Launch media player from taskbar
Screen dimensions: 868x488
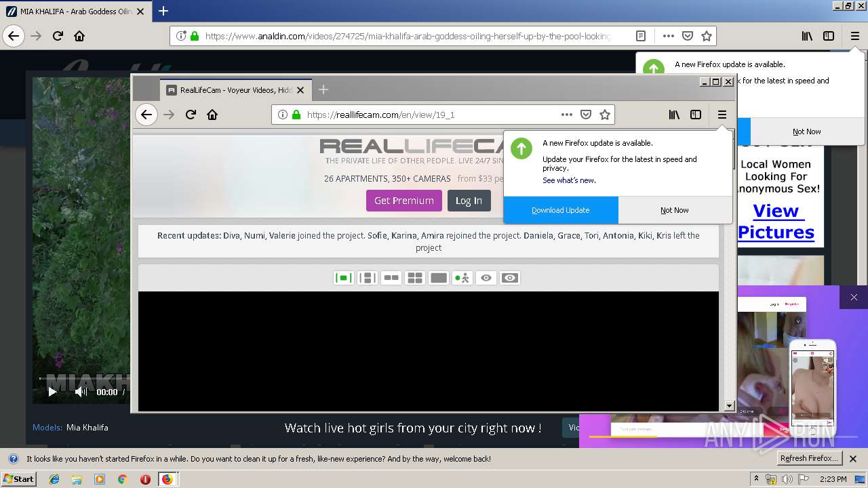pos(100,479)
